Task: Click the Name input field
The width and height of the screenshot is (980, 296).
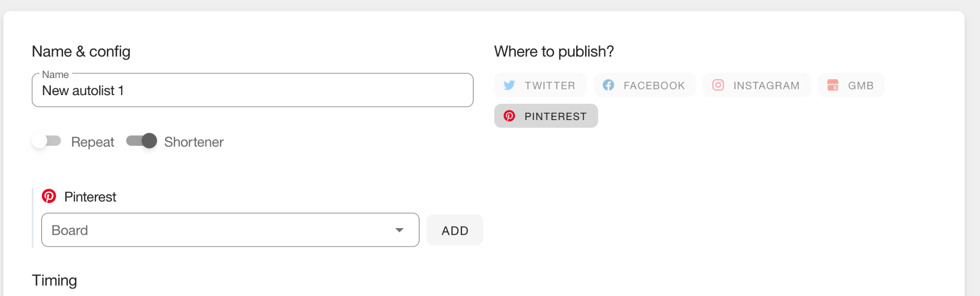Action: point(252,90)
